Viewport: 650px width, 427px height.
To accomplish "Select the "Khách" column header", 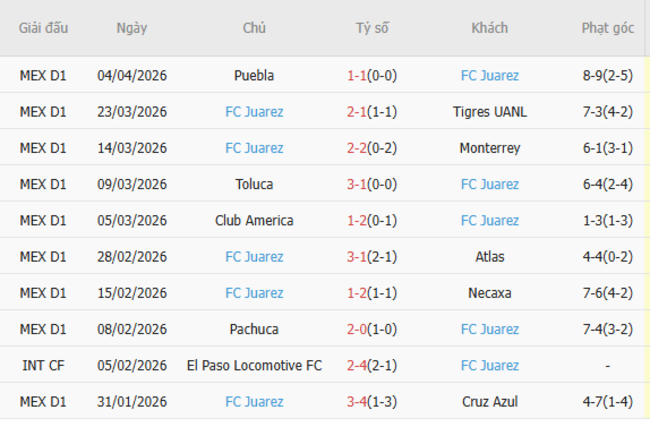I will coord(489,28).
